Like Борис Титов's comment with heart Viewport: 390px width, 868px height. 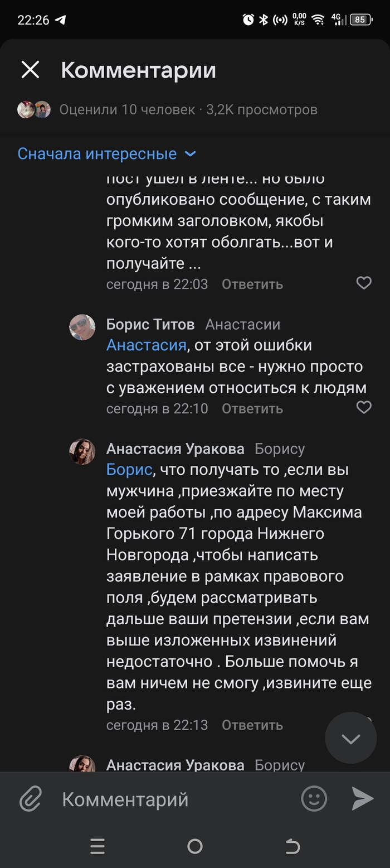364,408
